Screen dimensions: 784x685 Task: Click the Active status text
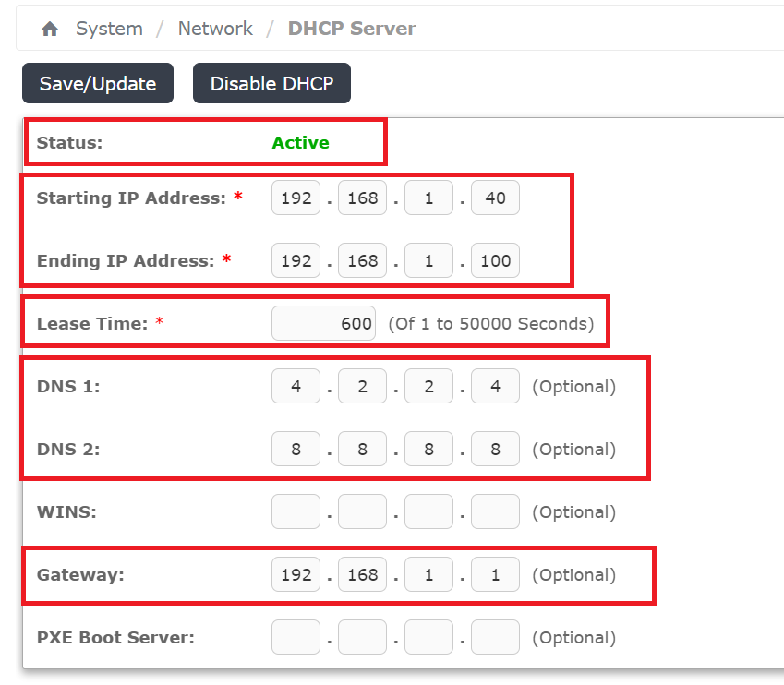[x=300, y=142]
